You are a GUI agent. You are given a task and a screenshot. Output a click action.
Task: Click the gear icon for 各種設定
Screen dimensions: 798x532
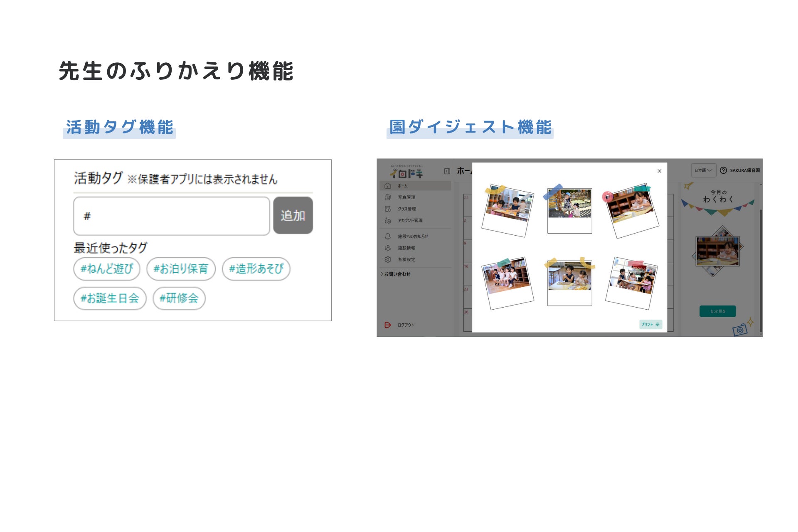(387, 259)
